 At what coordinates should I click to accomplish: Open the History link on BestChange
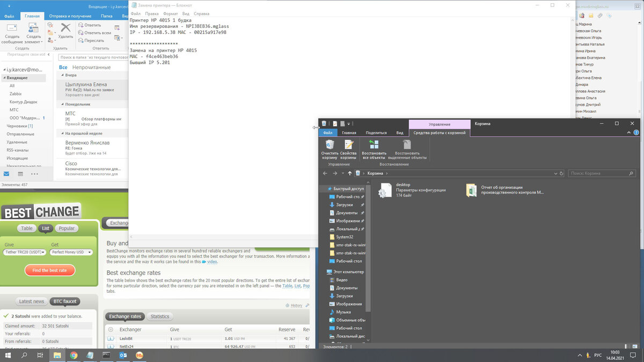296,306
